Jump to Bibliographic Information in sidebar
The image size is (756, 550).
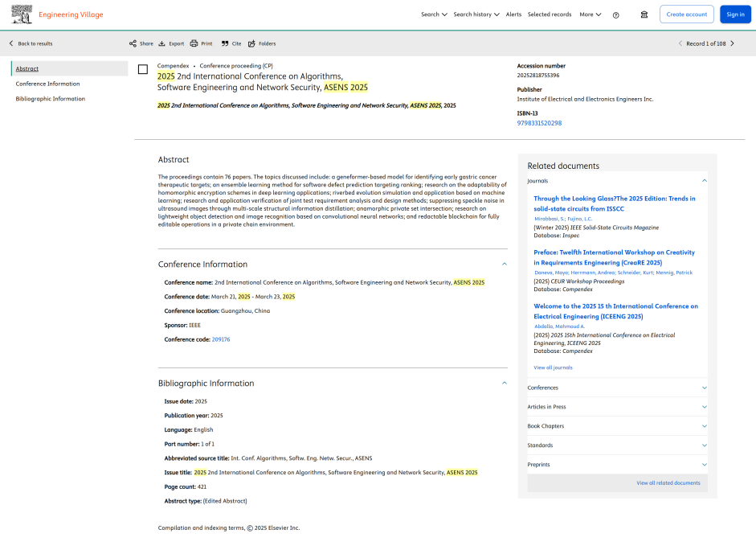(50, 99)
